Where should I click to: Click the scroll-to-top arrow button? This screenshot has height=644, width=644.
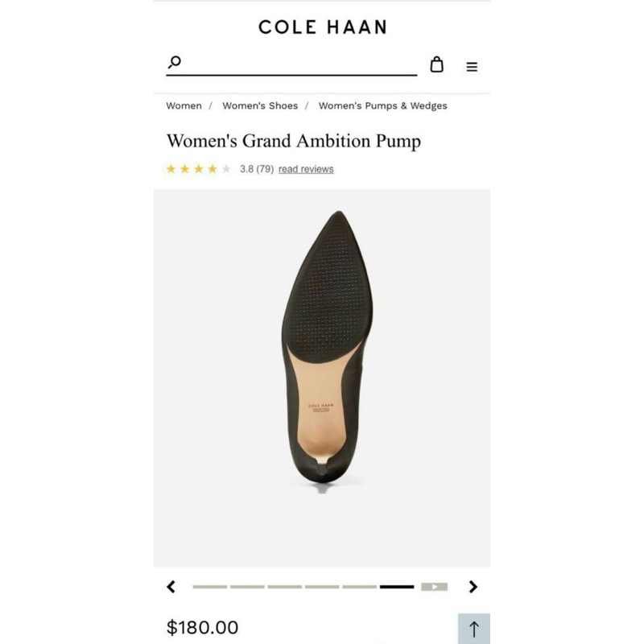(x=474, y=629)
